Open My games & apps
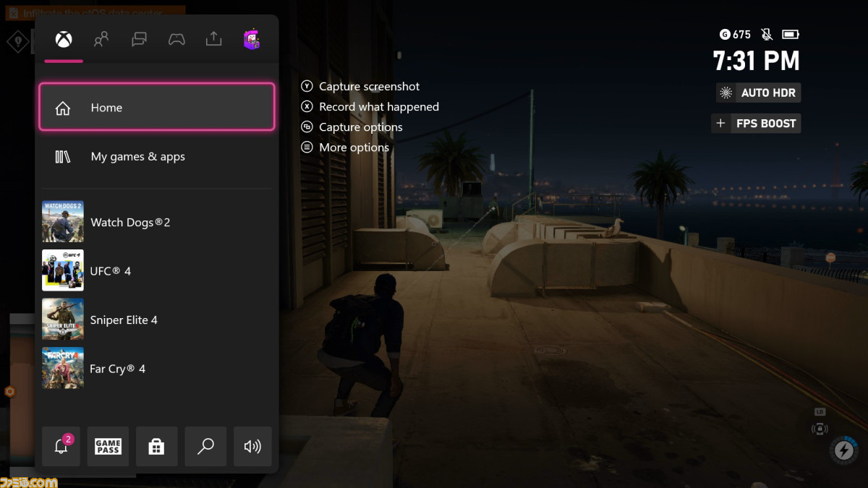Viewport: 868px width, 488px height. coord(157,156)
